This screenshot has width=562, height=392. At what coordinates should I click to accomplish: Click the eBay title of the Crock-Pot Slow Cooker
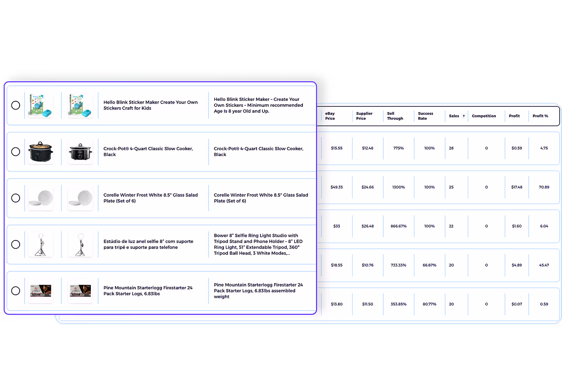148,152
